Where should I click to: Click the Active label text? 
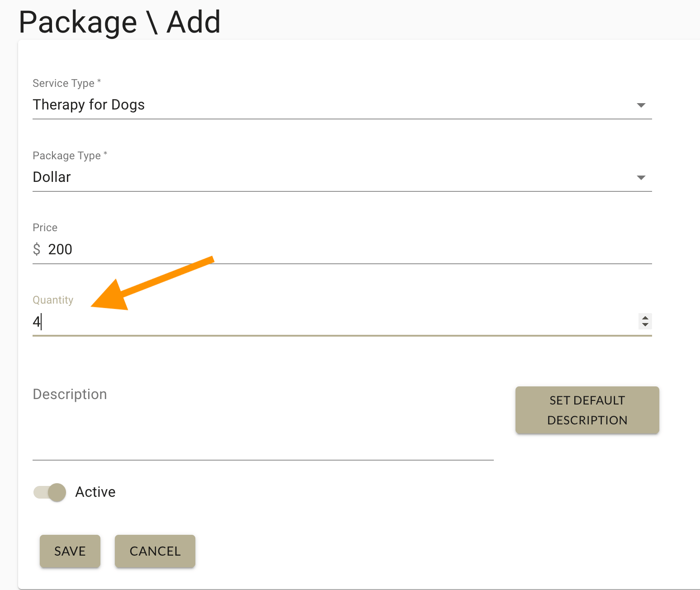click(95, 492)
